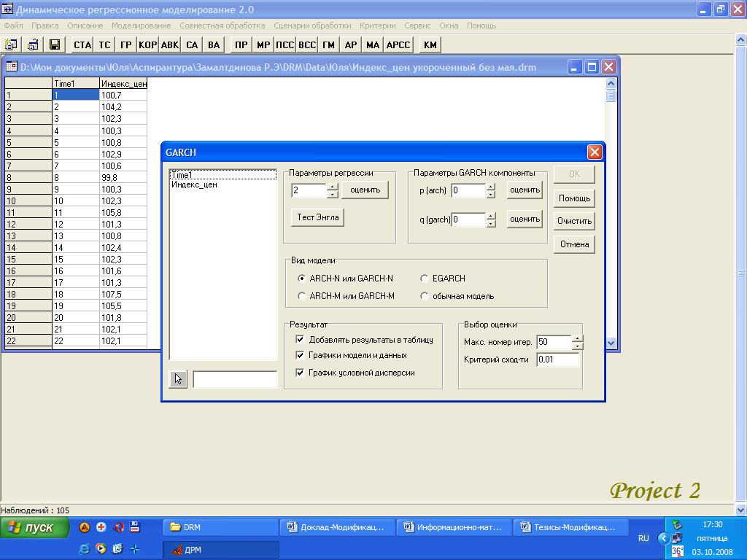Click the Очистить button

[x=574, y=221]
